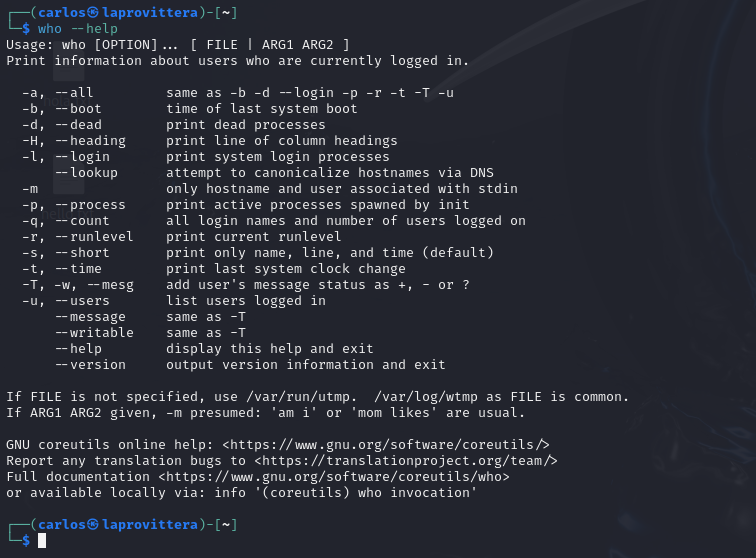Click the skull icon in the bottom prompt

(x=94, y=524)
